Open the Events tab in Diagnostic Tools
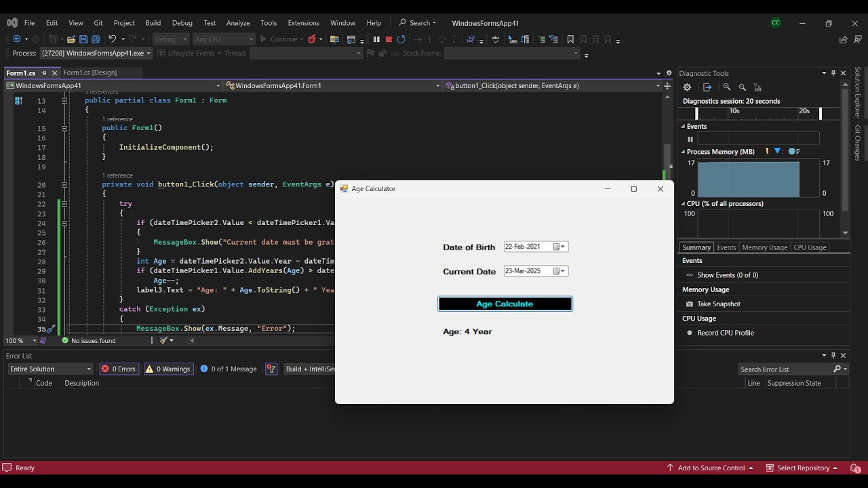The image size is (868, 488). point(726,247)
